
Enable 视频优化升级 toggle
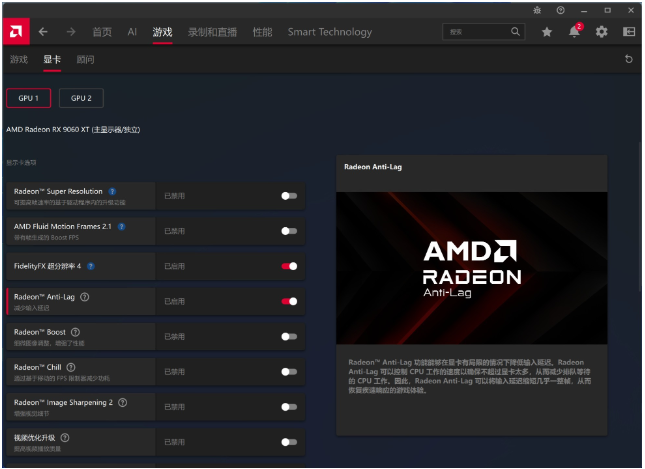[289, 442]
